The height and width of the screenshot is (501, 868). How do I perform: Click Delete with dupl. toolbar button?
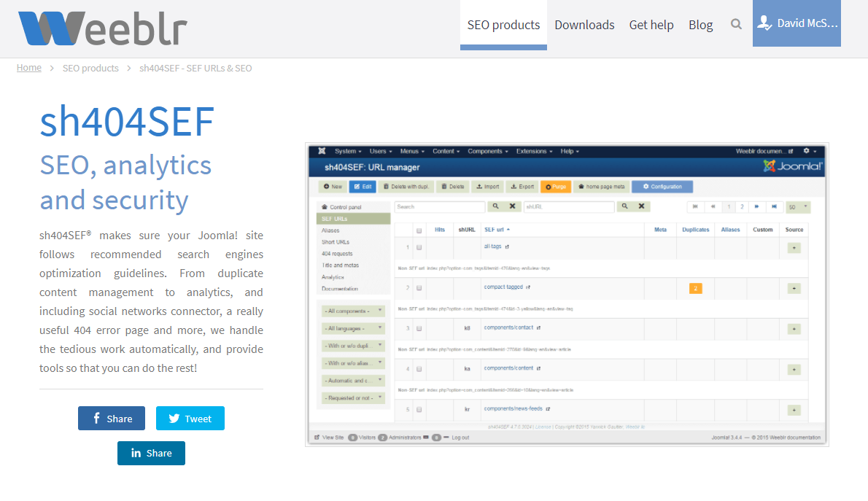pos(406,187)
